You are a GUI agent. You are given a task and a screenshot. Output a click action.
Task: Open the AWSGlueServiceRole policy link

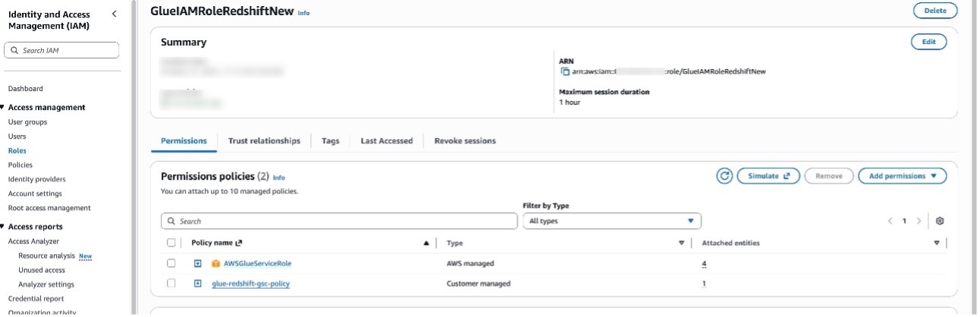point(257,264)
